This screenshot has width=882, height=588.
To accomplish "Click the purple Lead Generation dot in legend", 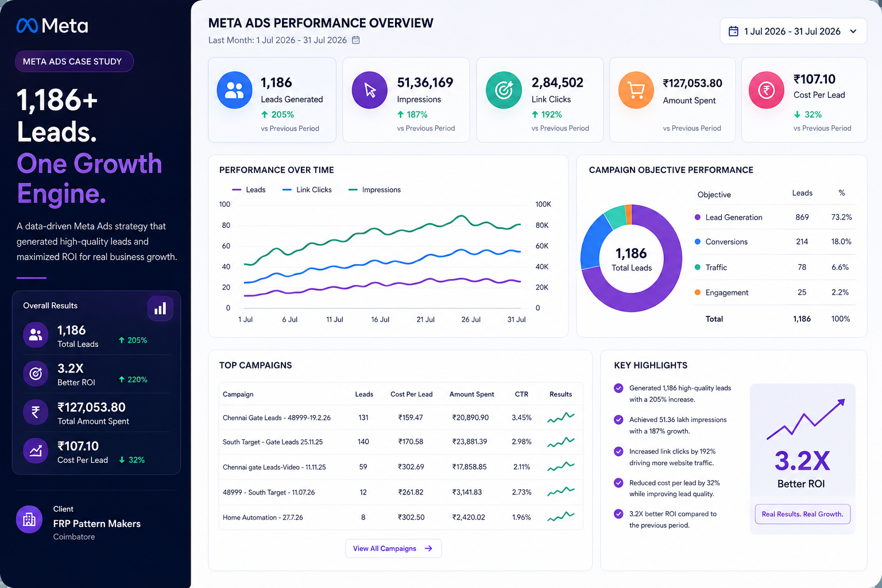I will pyautogui.click(x=698, y=217).
